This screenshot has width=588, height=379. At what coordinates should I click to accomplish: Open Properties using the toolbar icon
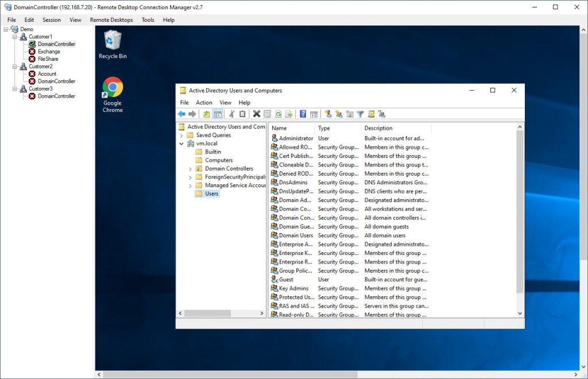coord(267,113)
